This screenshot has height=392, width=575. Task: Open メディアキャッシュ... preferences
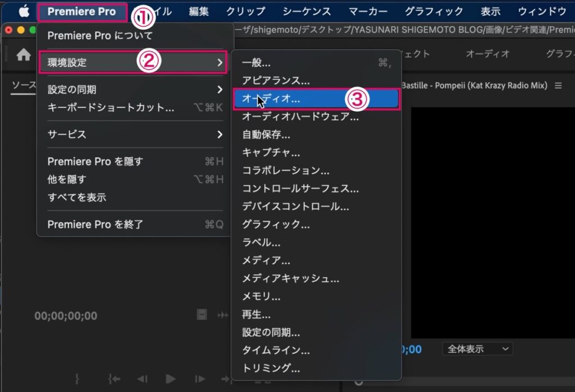(317, 279)
